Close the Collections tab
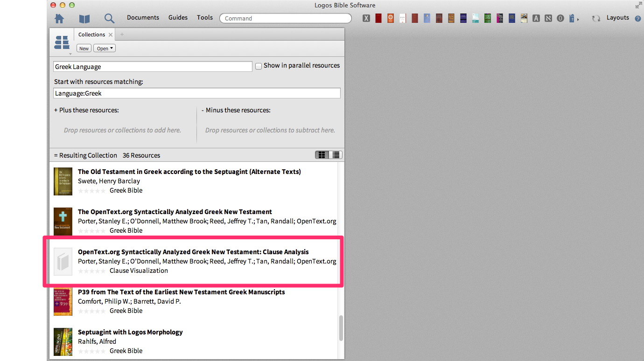The image size is (644, 361). click(111, 35)
